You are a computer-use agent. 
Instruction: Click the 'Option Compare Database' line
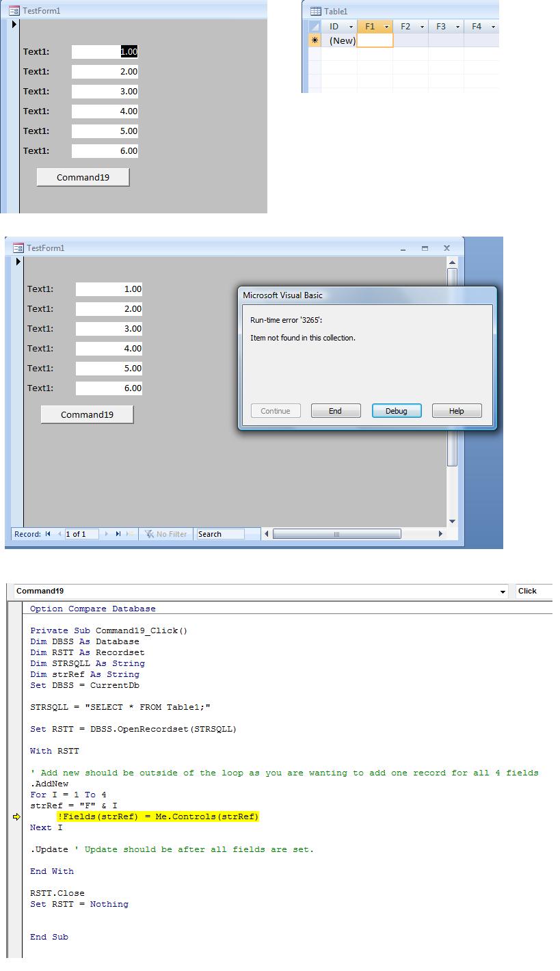click(x=93, y=609)
